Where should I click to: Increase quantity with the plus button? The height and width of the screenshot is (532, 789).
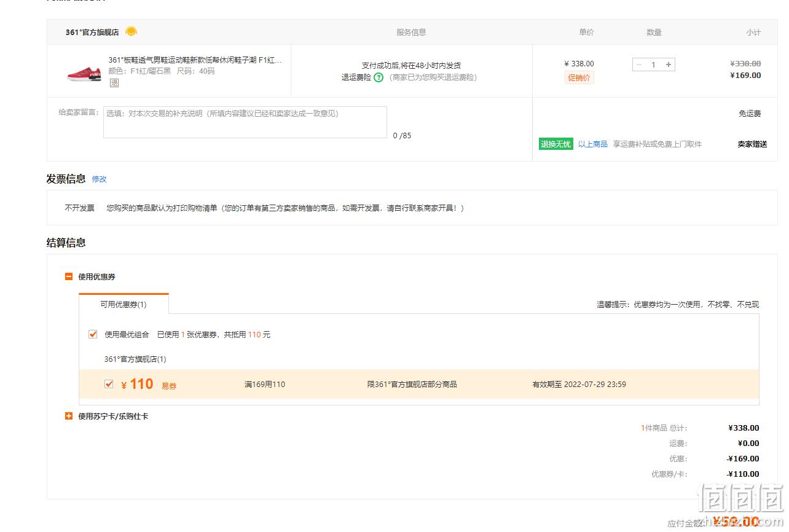tap(669, 65)
